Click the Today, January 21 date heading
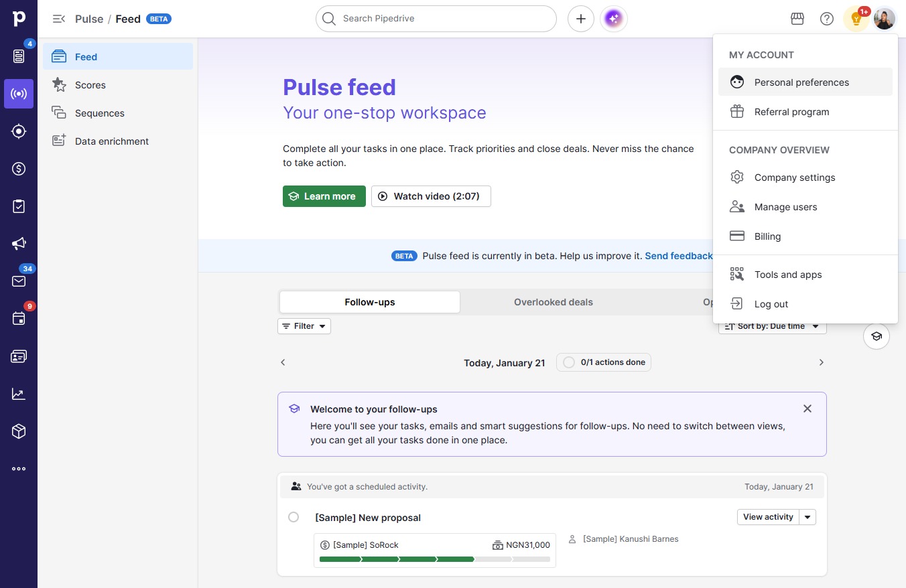This screenshot has width=906, height=588. coord(505,363)
